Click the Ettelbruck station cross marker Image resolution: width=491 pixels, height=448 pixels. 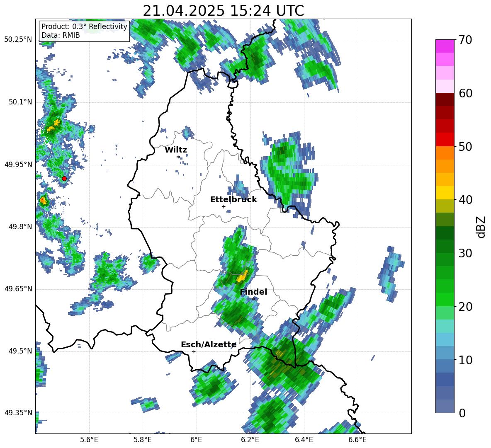[x=224, y=206]
